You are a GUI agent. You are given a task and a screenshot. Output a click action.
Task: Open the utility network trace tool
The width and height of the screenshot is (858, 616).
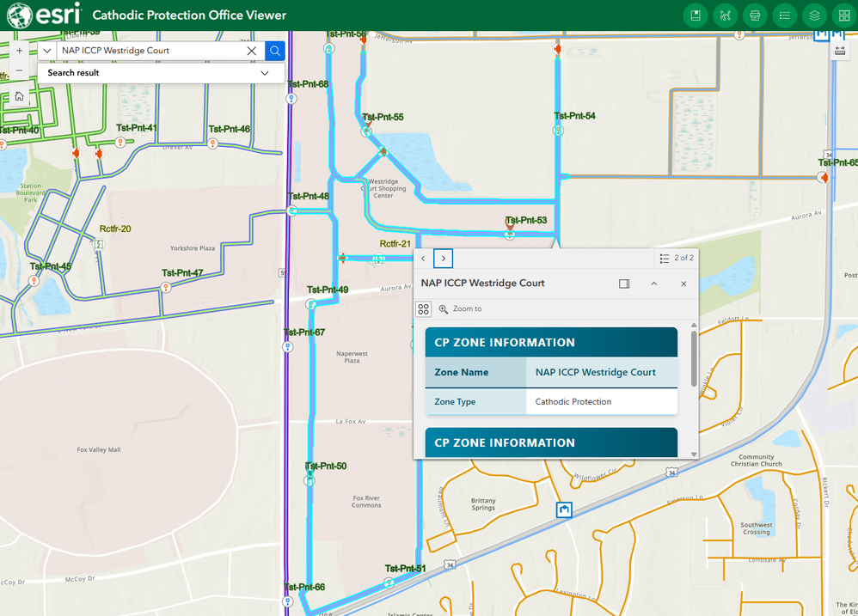click(x=726, y=15)
